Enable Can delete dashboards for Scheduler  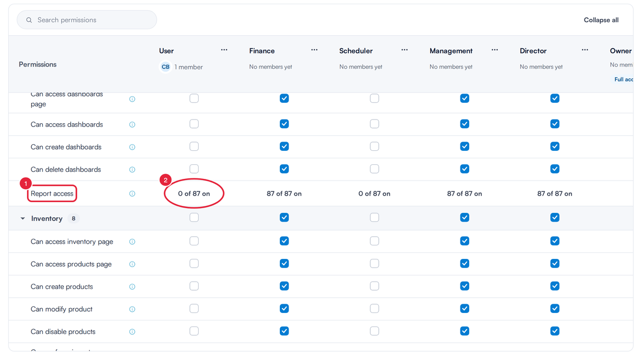[374, 169]
